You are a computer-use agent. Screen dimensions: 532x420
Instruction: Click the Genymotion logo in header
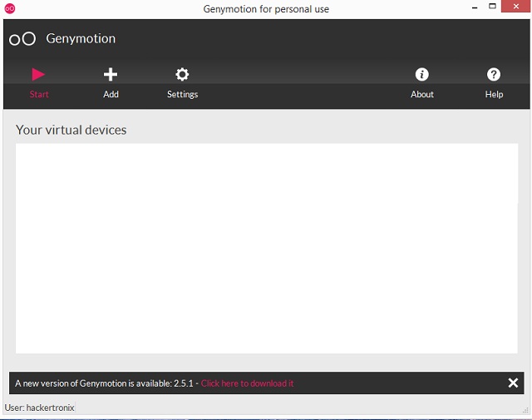[22, 39]
